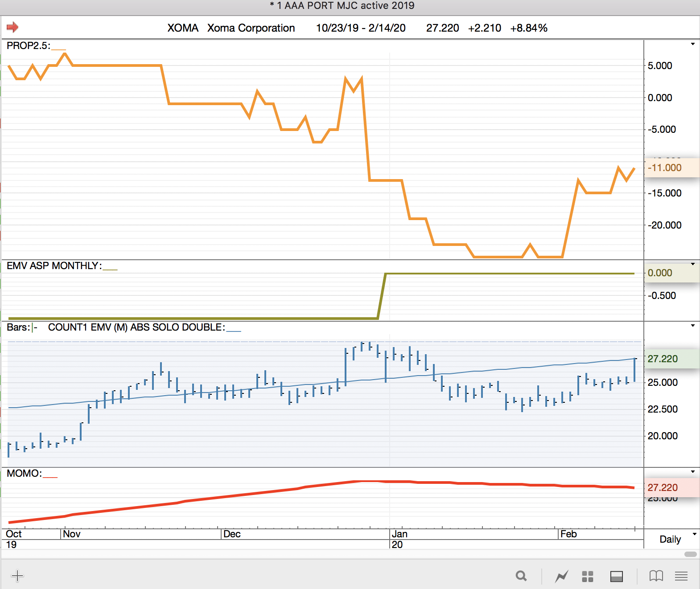Click the Oct 19 marker on time axis
Screen dimensions: 700x589
point(13,539)
